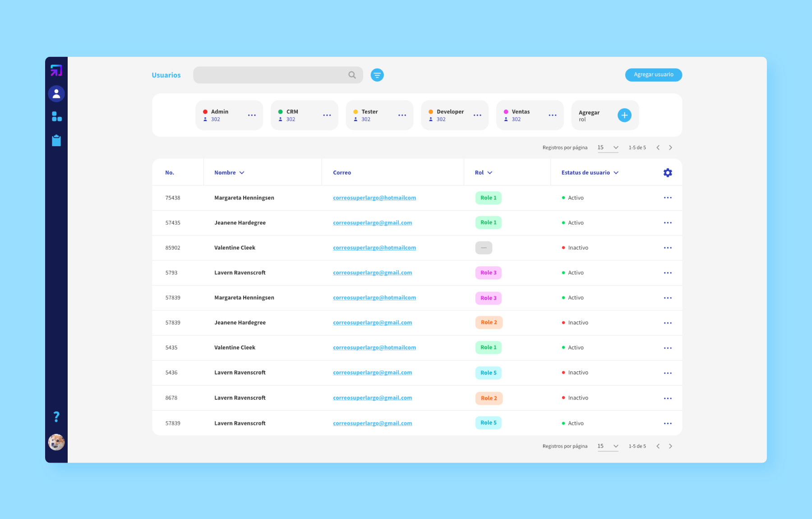
Task: Select name Margareta Henningsen in row 75438
Action: [x=244, y=198]
